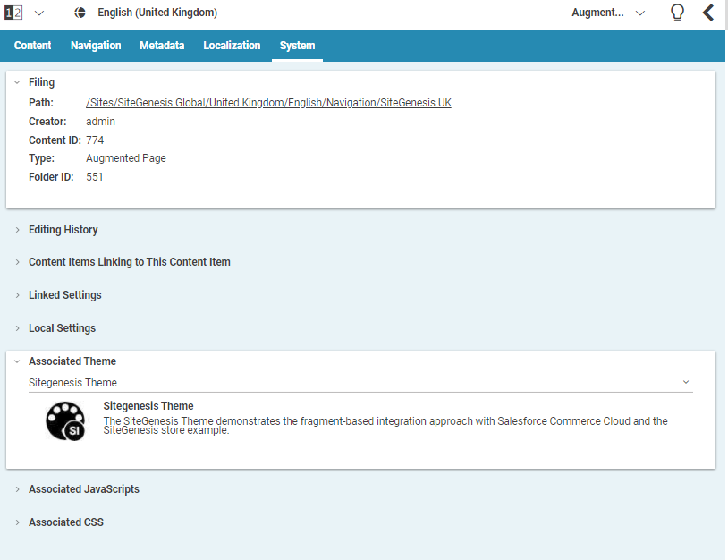This screenshot has width=728, height=560.
Task: Click the globe locale icon
Action: tap(80, 13)
